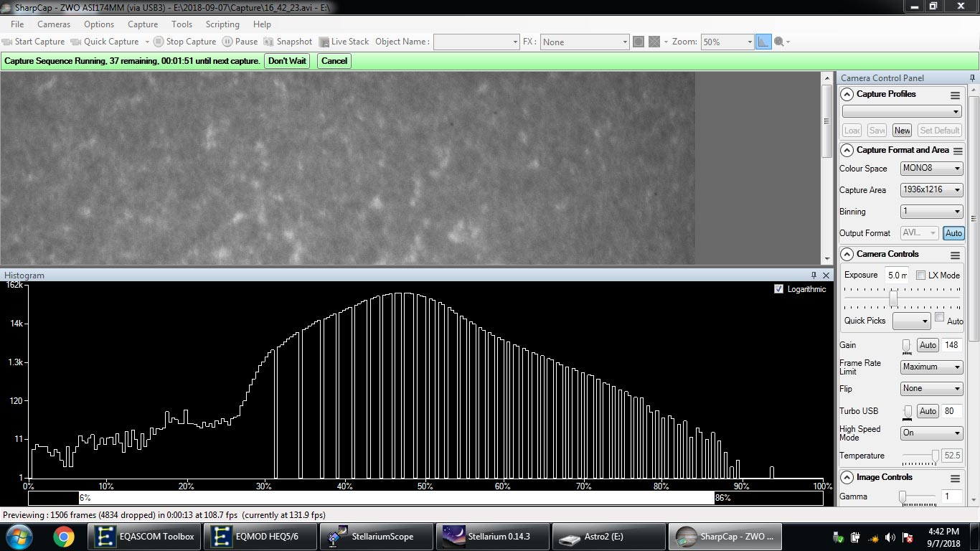Take a Snapshot from the toolbar
Screen dimensions: 980x551
pos(288,42)
